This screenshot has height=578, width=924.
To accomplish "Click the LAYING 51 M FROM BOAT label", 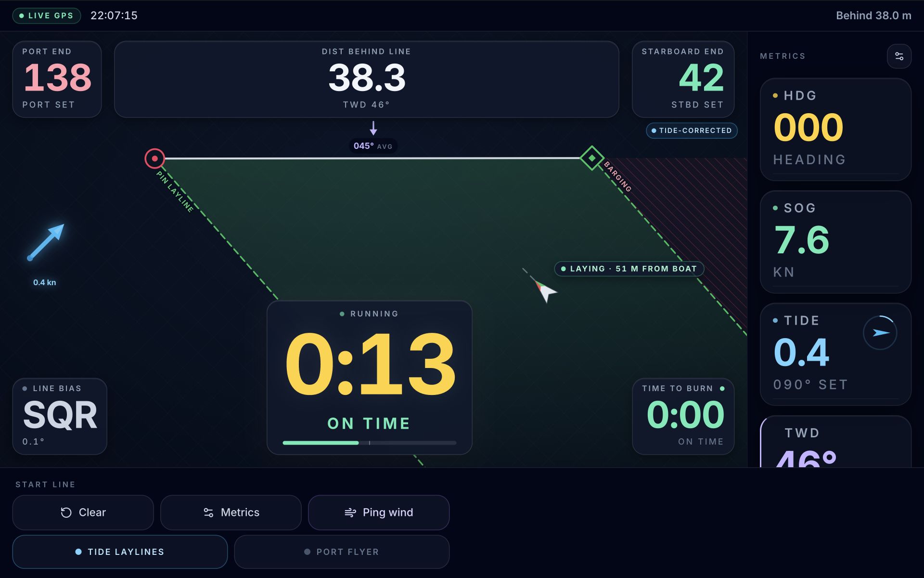I will point(629,269).
